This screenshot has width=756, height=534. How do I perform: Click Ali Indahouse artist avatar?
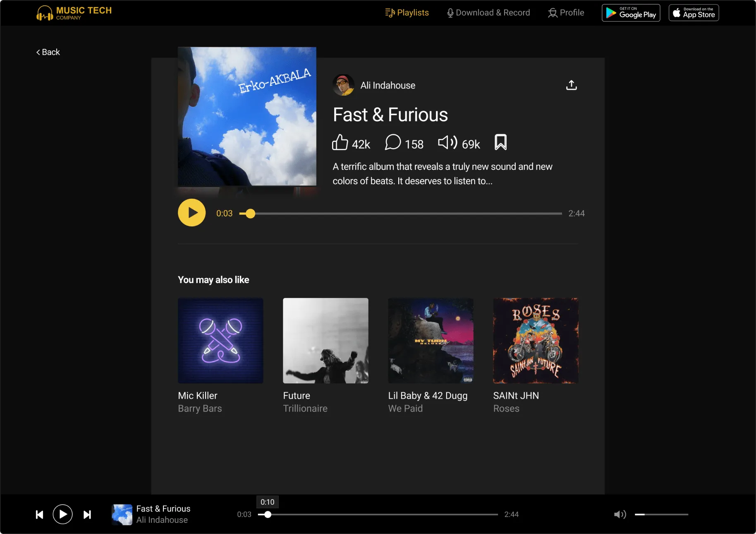[x=343, y=85]
